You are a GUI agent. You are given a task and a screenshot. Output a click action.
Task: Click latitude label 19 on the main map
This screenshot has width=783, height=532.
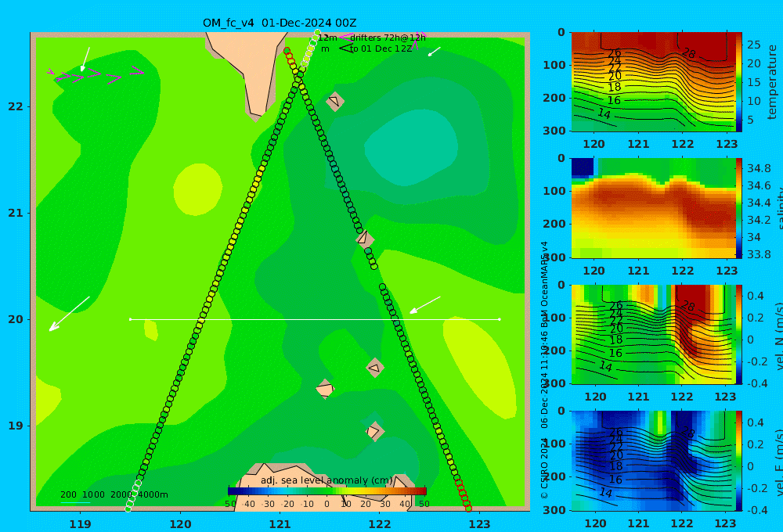16,426
